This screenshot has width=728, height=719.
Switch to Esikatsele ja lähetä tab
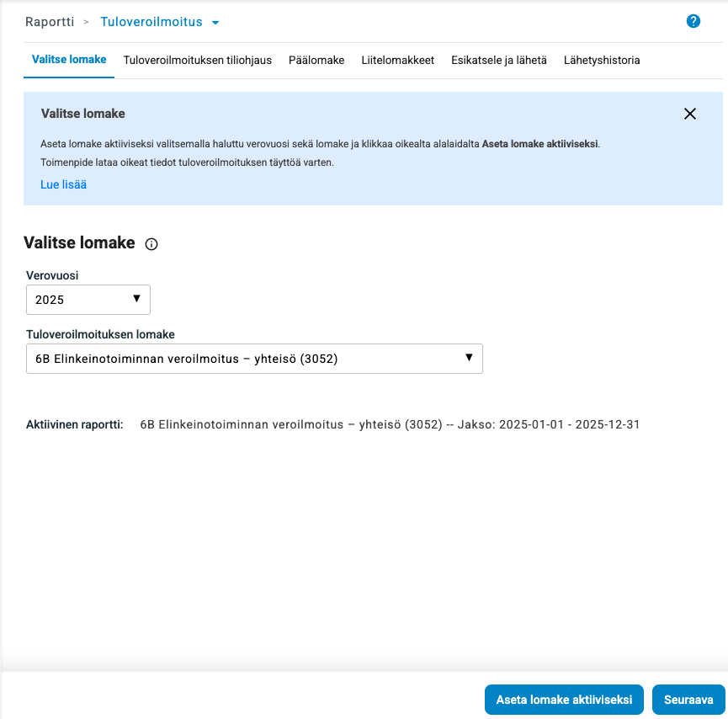499,61
